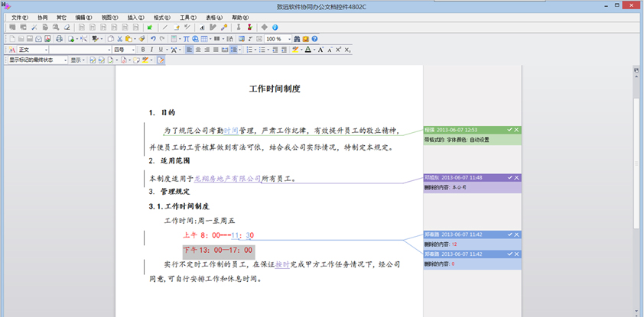This screenshot has height=317, width=644.
Task: Print the document with the printer icon
Action: (x=59, y=39)
